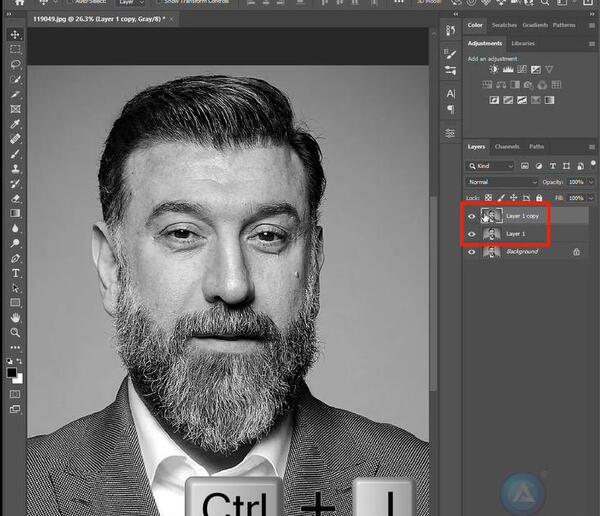Swap foreground and background colors
The width and height of the screenshot is (600, 516).
19,361
